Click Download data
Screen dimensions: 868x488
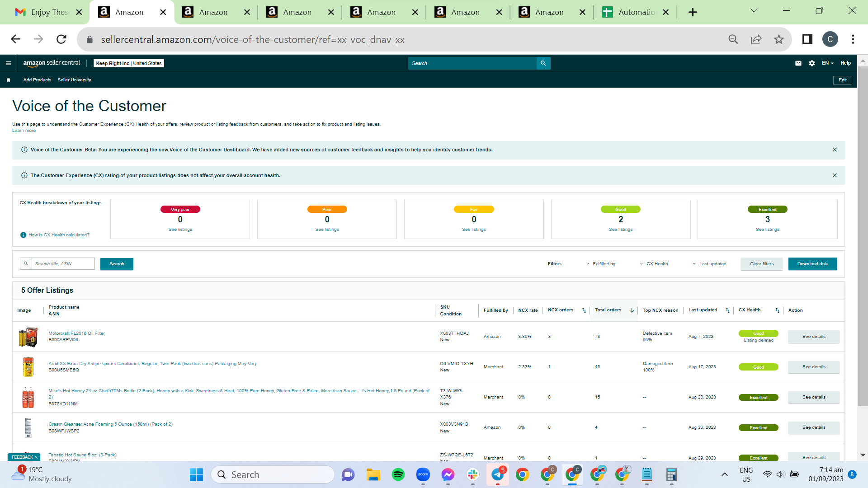click(813, 264)
